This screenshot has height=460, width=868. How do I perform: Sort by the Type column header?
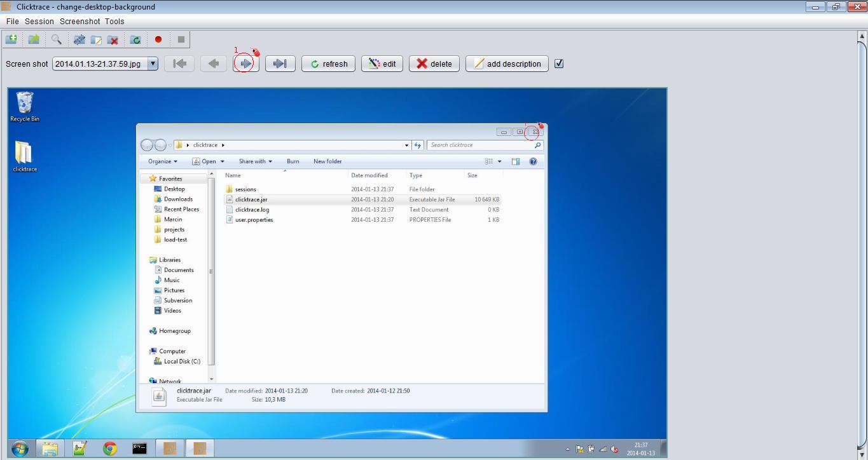tap(416, 175)
